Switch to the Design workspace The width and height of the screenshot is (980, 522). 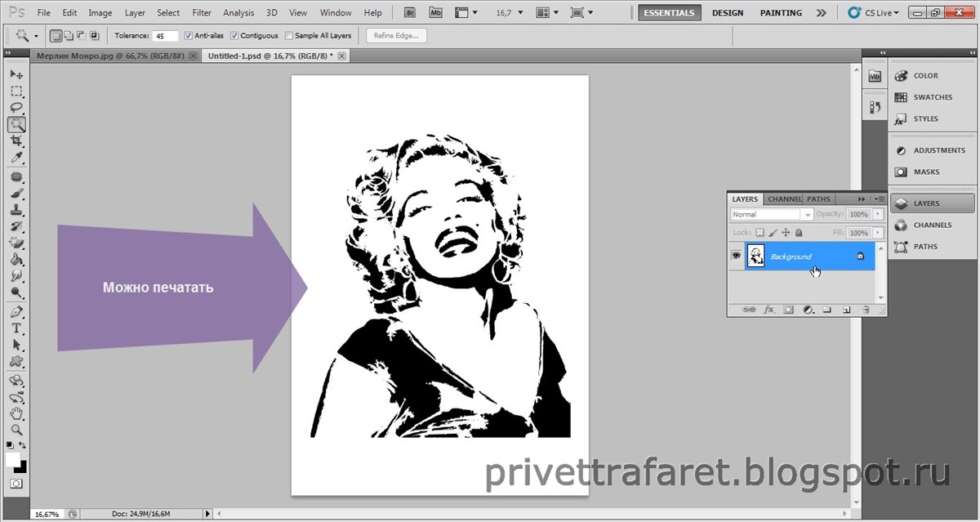[x=728, y=13]
